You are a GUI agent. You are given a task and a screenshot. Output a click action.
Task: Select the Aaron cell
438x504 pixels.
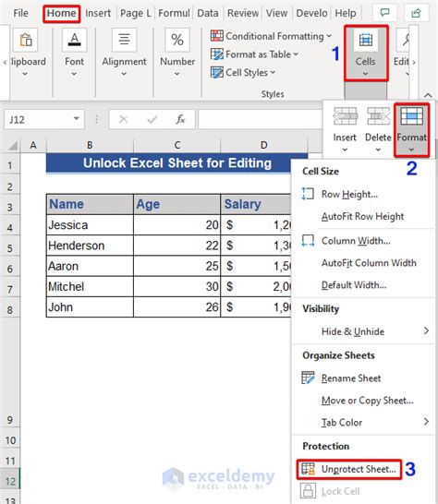pos(90,266)
